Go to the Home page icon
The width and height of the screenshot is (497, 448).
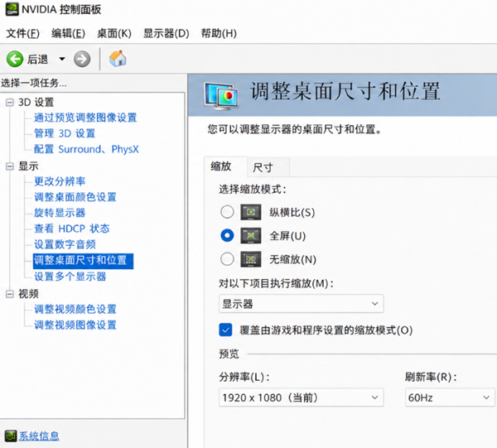tap(118, 58)
